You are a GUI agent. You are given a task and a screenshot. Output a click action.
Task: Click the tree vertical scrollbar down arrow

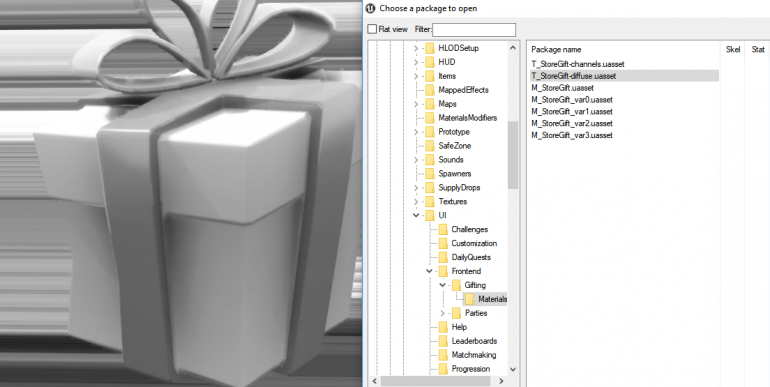tap(513, 369)
